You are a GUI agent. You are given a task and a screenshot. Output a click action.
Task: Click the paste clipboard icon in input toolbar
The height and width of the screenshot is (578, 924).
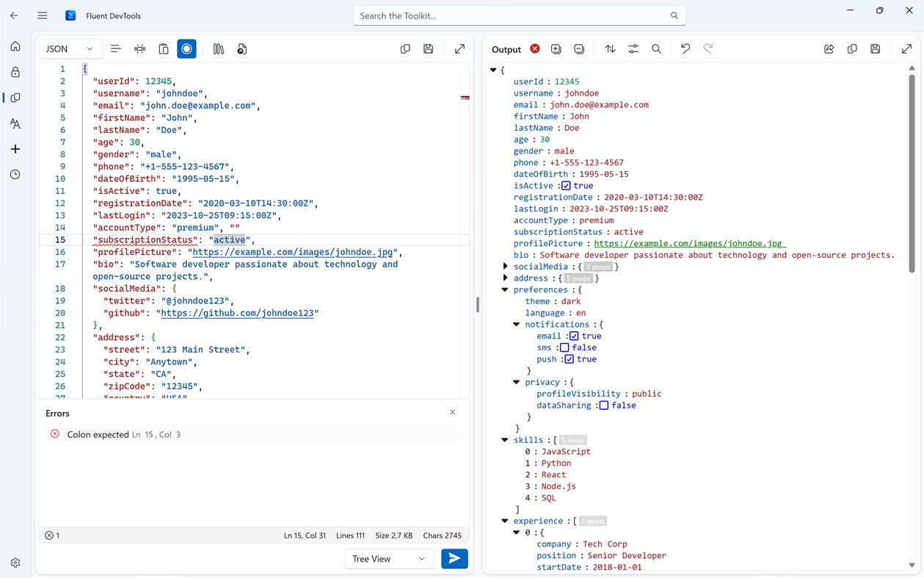point(164,49)
